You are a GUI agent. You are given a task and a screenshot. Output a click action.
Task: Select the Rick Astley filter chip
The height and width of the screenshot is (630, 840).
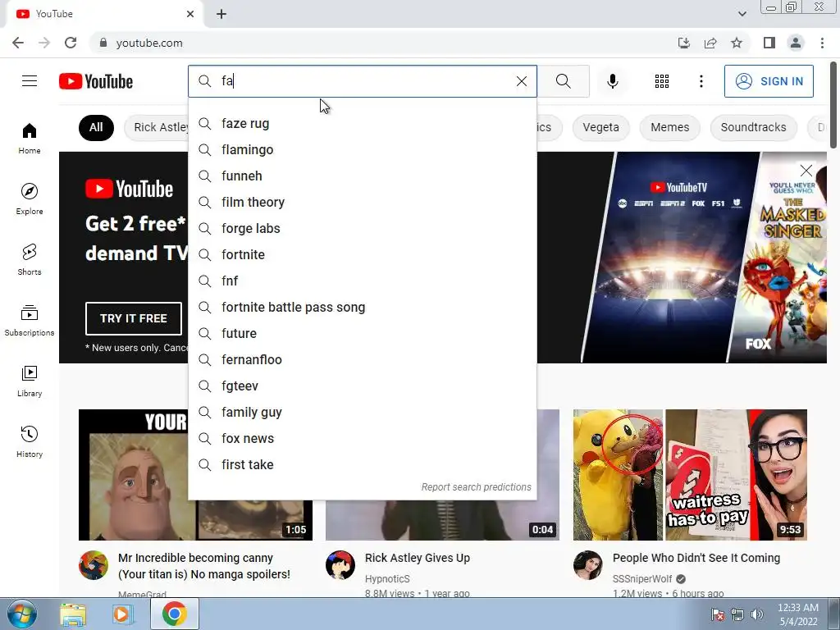pos(157,127)
